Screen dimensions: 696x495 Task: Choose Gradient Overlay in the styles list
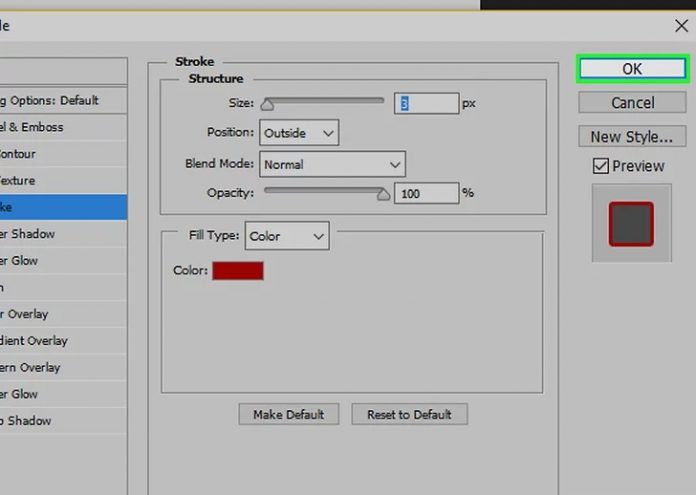pyautogui.click(x=35, y=341)
